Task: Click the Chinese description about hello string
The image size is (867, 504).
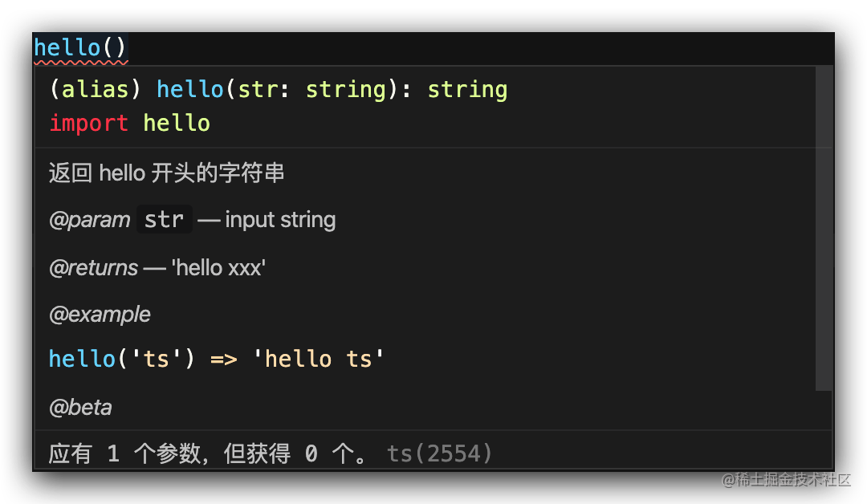Action: (x=166, y=173)
